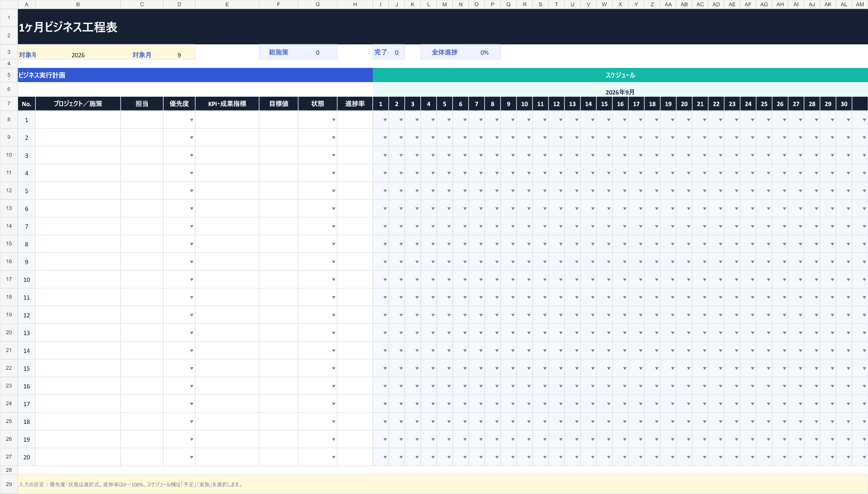868x494 pixels.
Task: Click the 完了 label
Action: (381, 52)
